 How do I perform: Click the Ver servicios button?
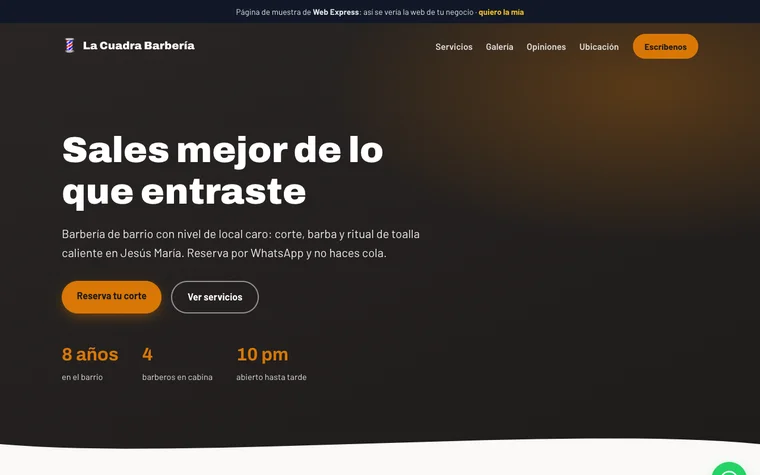tap(215, 297)
